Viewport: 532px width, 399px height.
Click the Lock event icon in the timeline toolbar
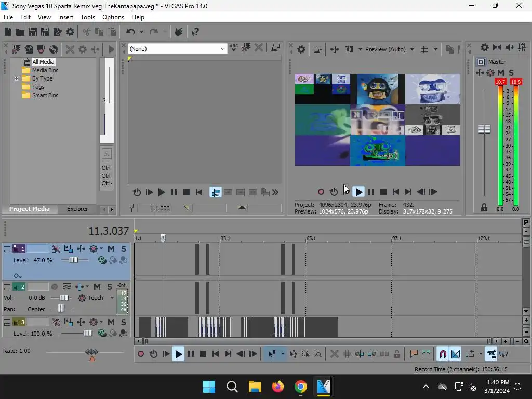396,354
